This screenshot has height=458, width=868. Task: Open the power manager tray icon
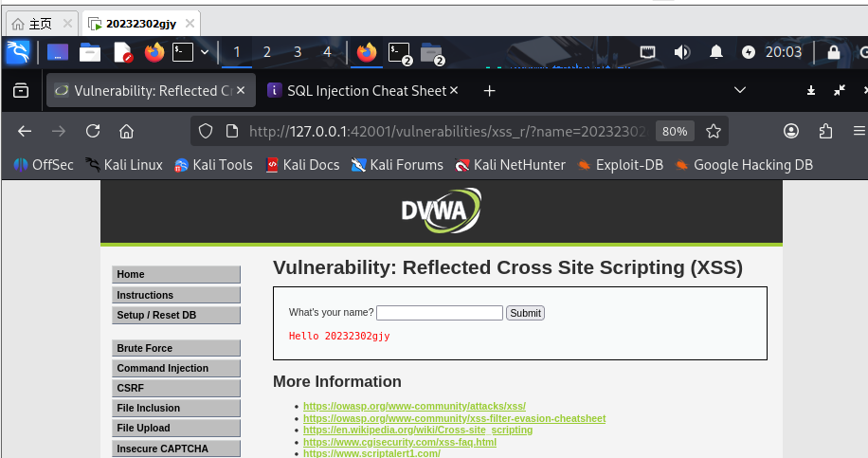(749, 52)
